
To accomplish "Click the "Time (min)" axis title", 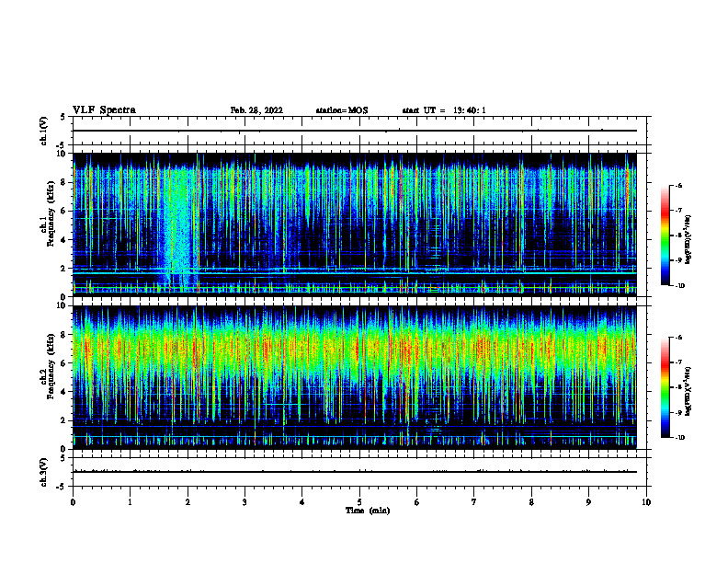I will (x=368, y=511).
